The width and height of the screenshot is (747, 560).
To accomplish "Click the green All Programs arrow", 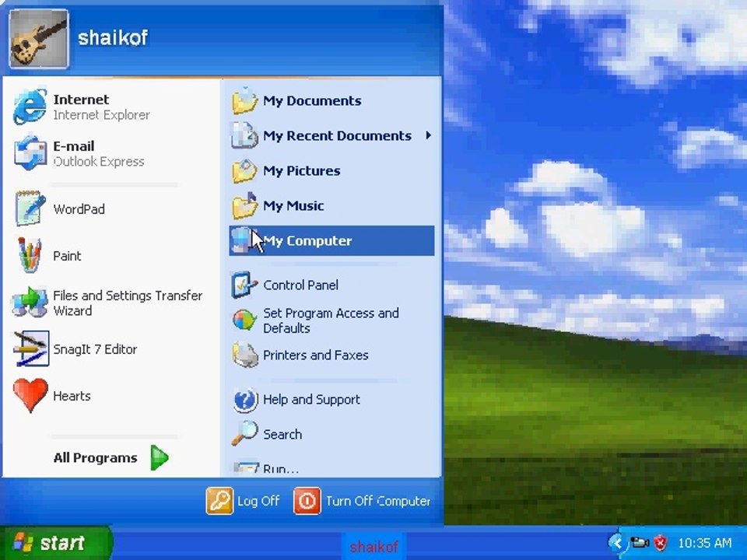I will coord(159,457).
